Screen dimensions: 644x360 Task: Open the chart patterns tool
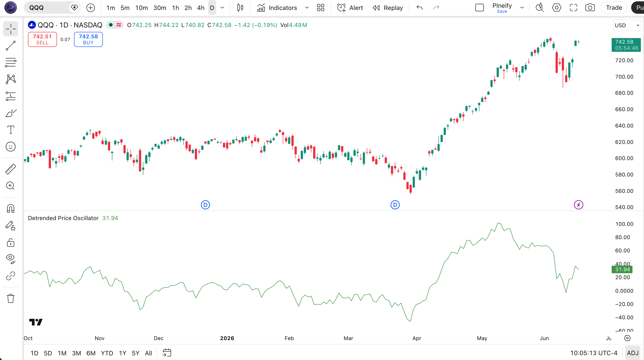(11, 79)
